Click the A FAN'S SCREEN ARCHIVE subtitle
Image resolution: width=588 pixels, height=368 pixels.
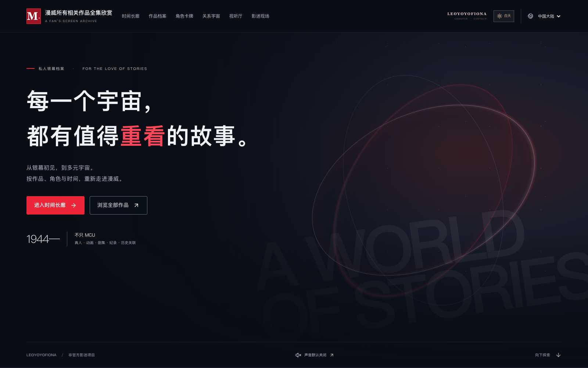pos(71,21)
